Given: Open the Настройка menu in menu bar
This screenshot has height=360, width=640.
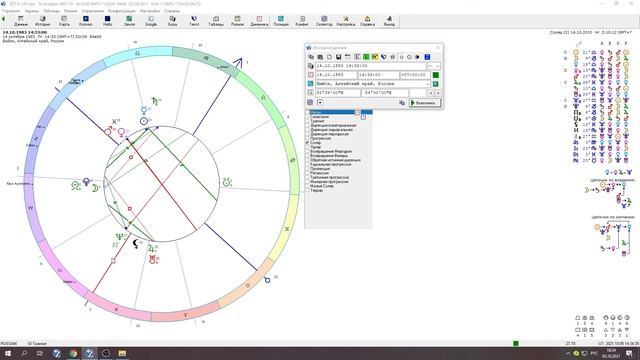Looking at the screenshot, I should pos(150,11).
